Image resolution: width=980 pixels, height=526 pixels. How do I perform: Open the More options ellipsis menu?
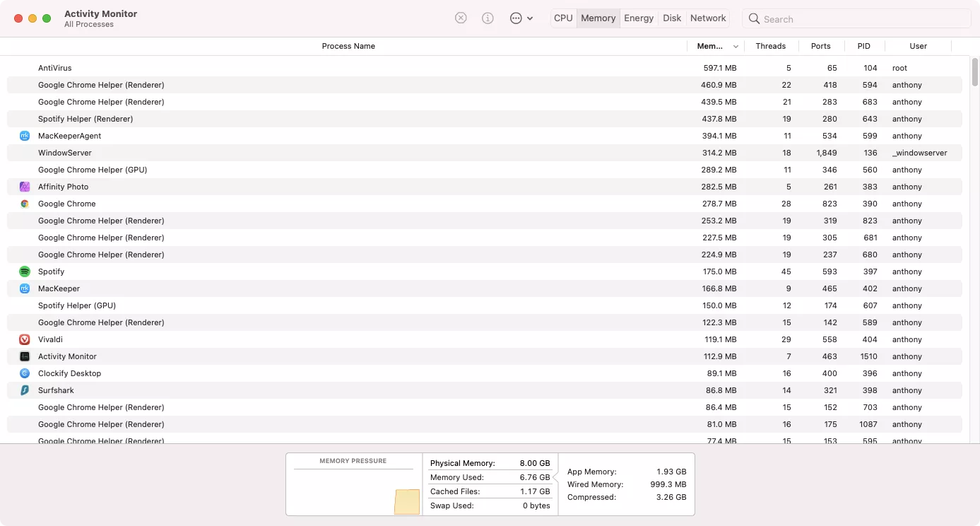pyautogui.click(x=515, y=18)
